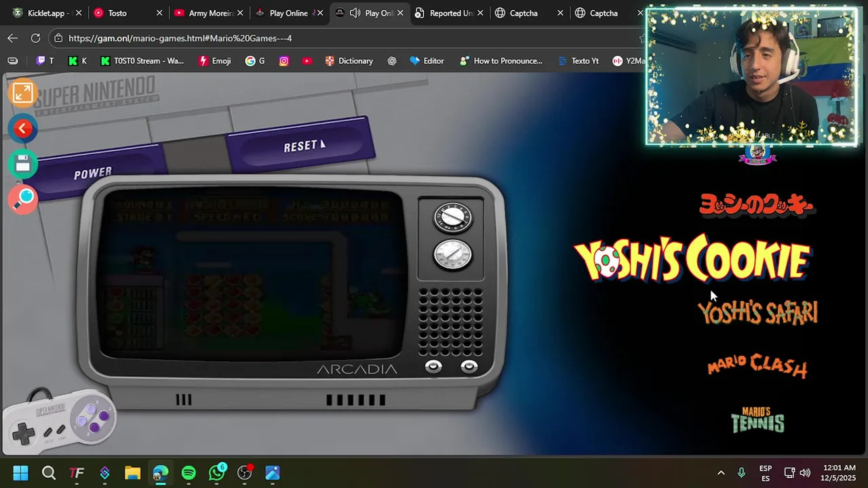Click the orange fullscreen expand icon
The height and width of the screenshot is (488, 868).
point(22,93)
